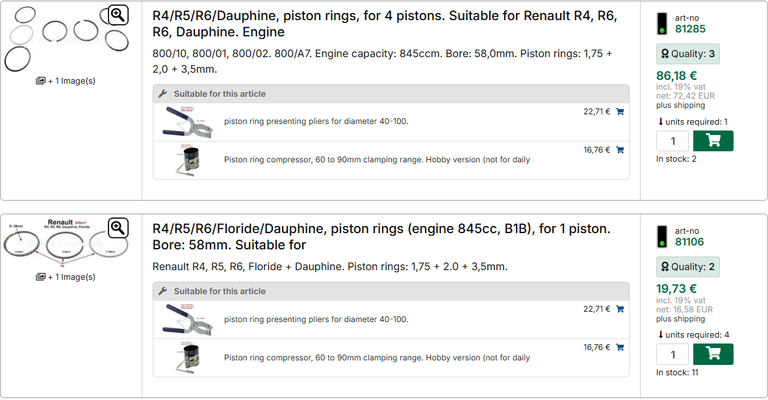The height and width of the screenshot is (400, 768).
Task: Click quantity field for art-no 81106
Action: point(673,354)
